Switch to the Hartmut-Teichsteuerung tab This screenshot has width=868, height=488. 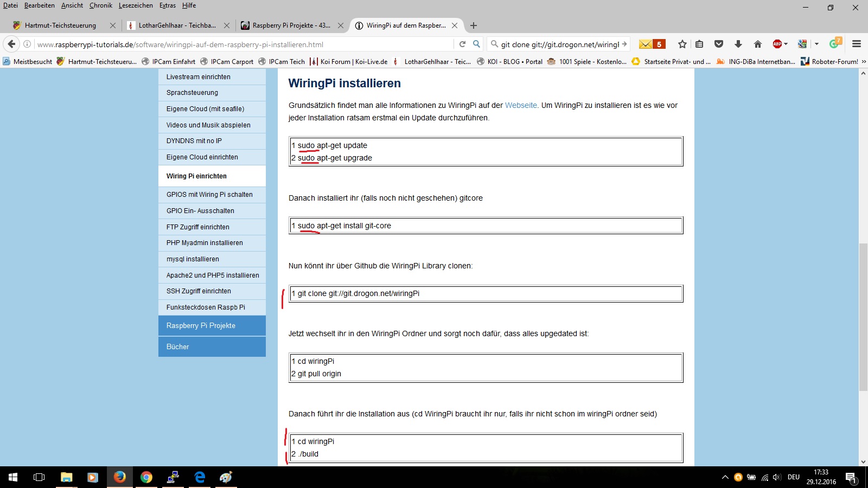point(60,25)
